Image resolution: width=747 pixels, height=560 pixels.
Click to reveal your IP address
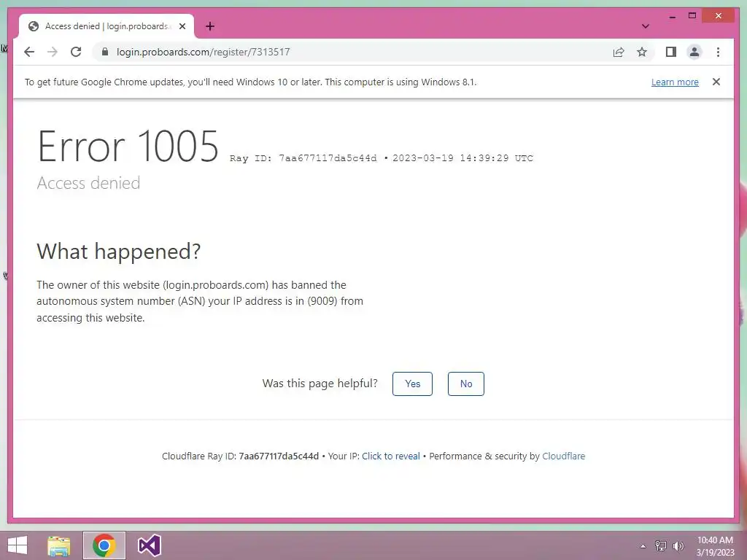click(x=391, y=456)
